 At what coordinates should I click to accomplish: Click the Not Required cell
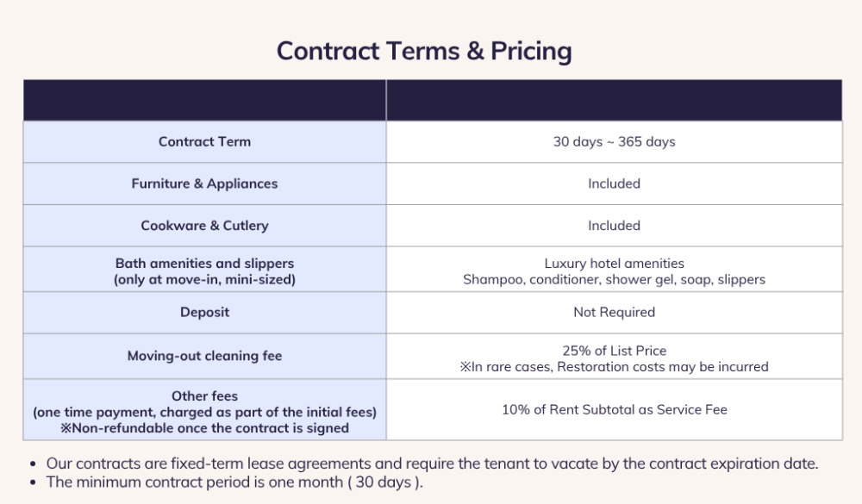pos(614,312)
